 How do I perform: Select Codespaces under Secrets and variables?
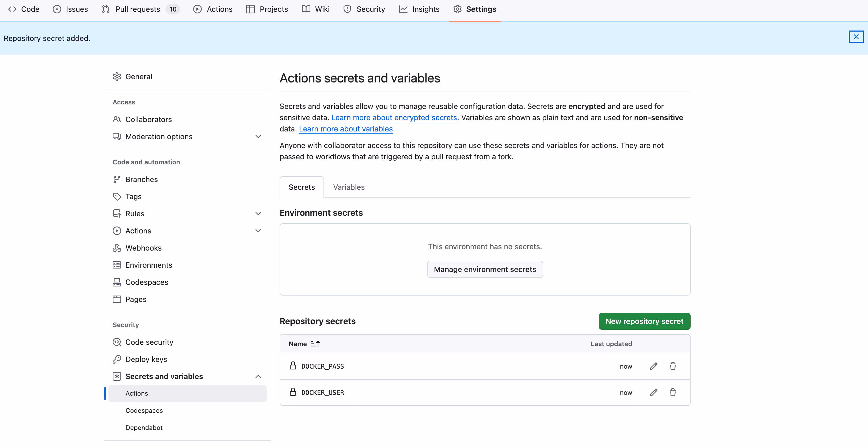pos(187,411)
